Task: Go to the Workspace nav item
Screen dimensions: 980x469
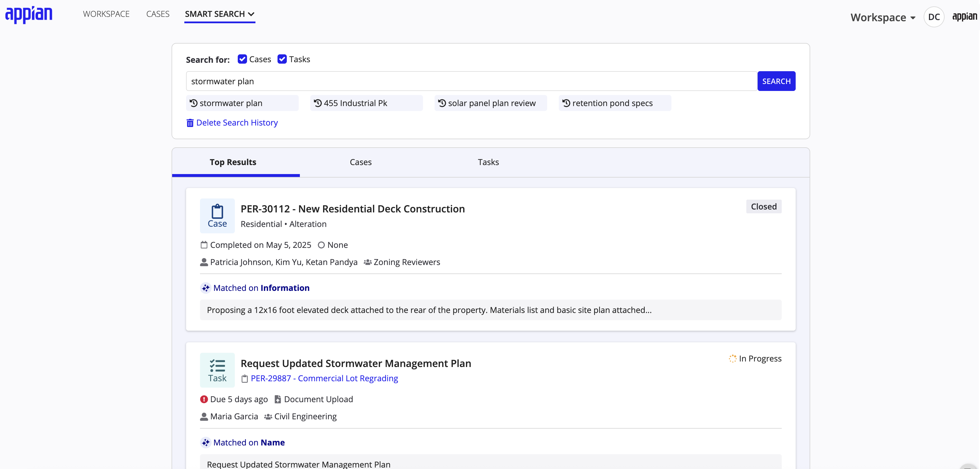Action: tap(106, 14)
